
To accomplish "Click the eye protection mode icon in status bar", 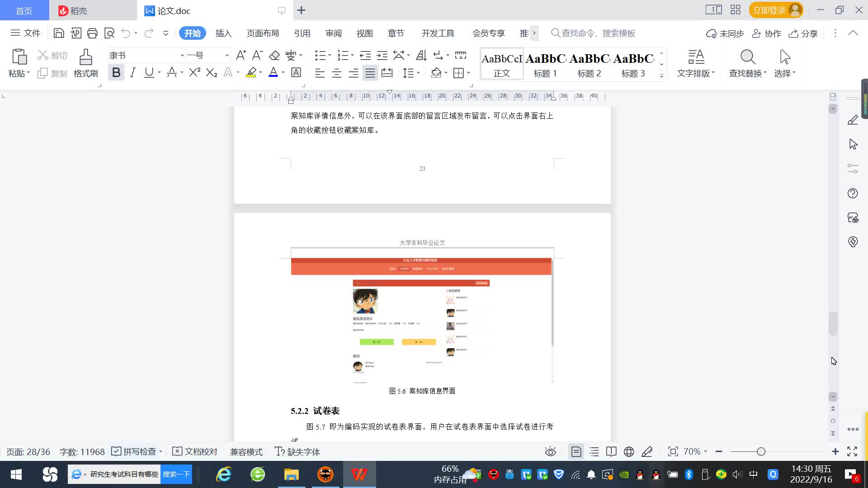I will click(x=550, y=452).
